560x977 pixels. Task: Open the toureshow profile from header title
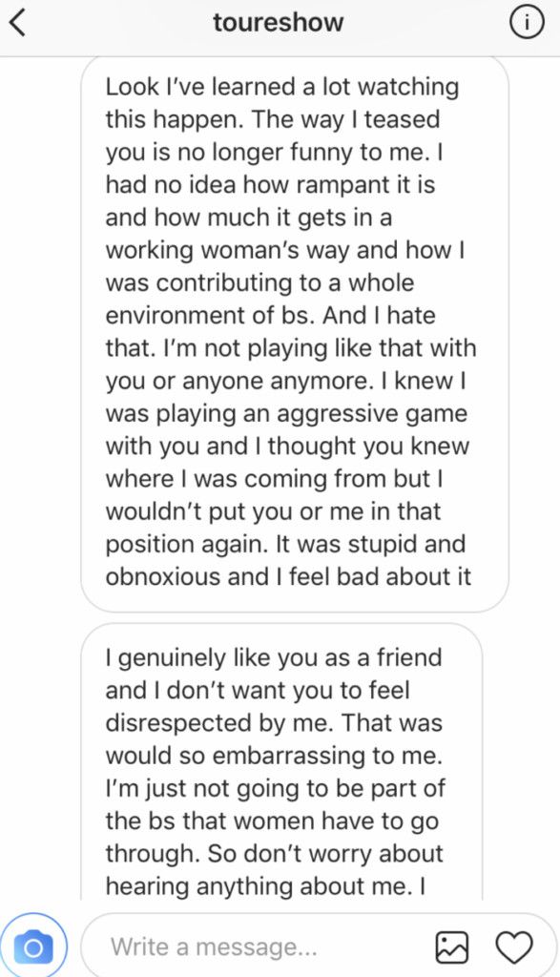coord(279,23)
